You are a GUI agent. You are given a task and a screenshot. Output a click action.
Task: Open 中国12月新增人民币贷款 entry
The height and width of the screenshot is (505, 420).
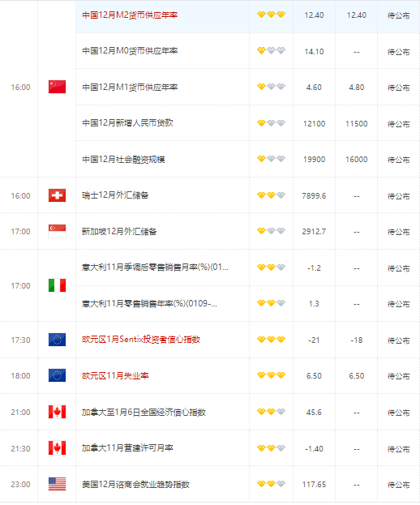click(x=127, y=123)
